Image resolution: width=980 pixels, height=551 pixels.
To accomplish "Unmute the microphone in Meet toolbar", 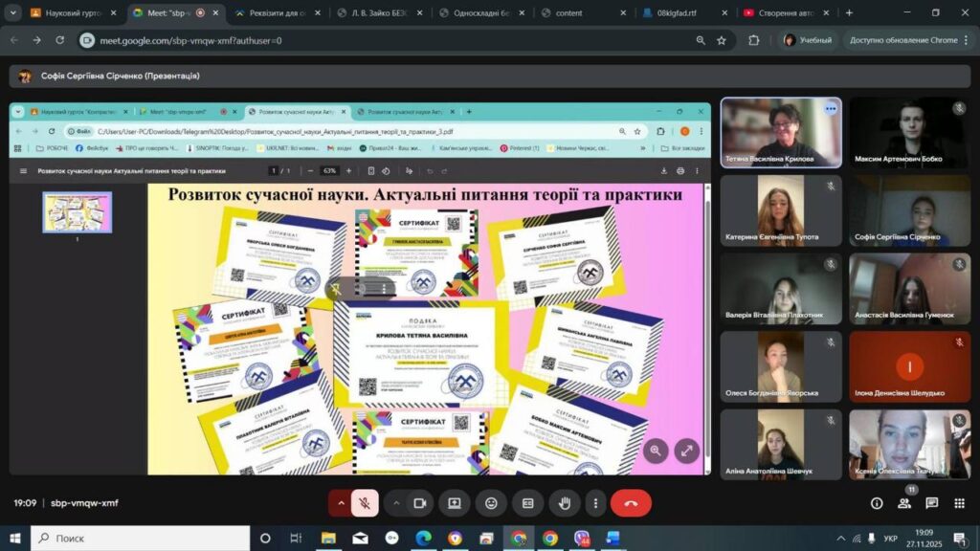I will [365, 503].
